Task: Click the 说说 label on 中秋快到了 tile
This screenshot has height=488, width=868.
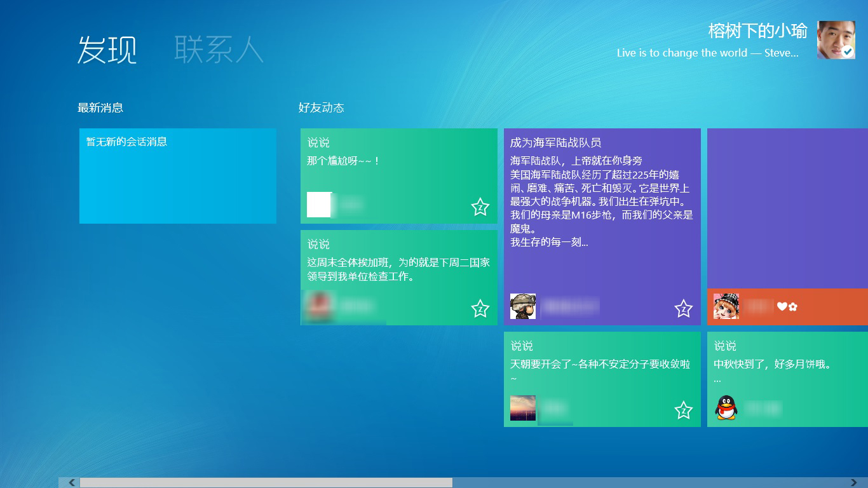Action: pos(725,346)
